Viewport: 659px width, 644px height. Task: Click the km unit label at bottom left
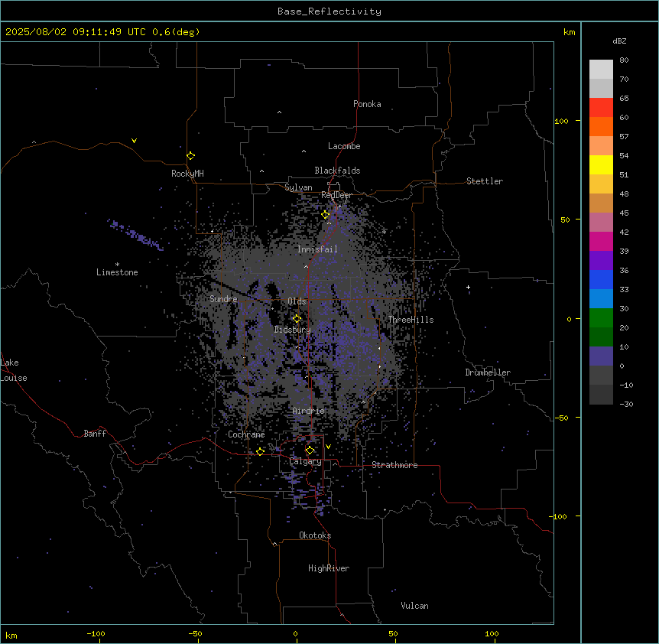pyautogui.click(x=11, y=636)
